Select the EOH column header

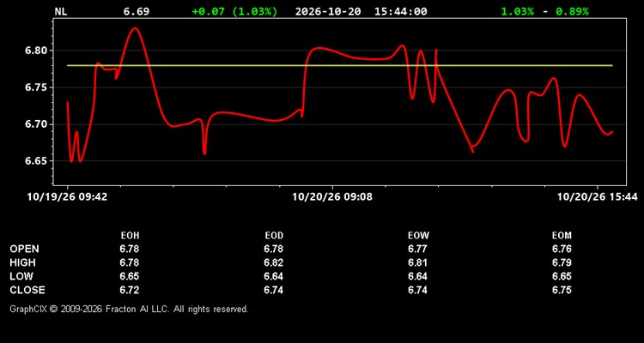point(130,236)
